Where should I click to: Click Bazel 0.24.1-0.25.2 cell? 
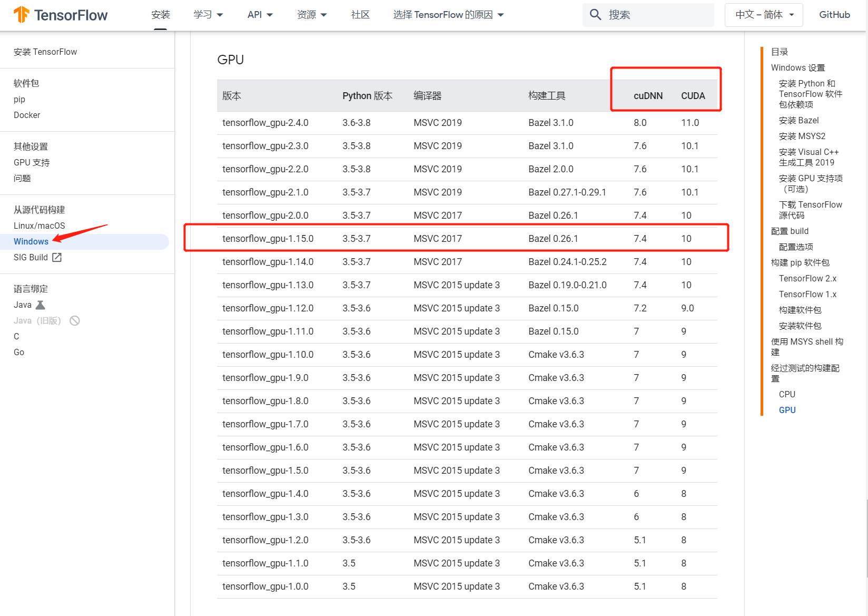567,262
